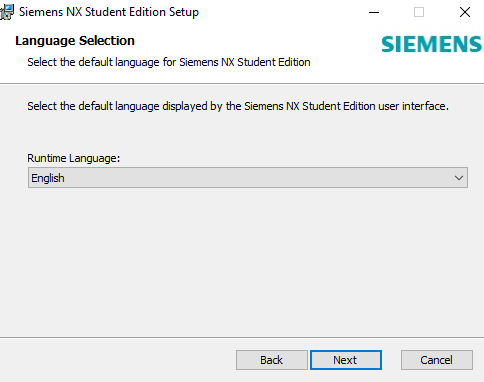This screenshot has width=484, height=382.
Task: Cancel the Siemens NX setup
Action: click(437, 360)
